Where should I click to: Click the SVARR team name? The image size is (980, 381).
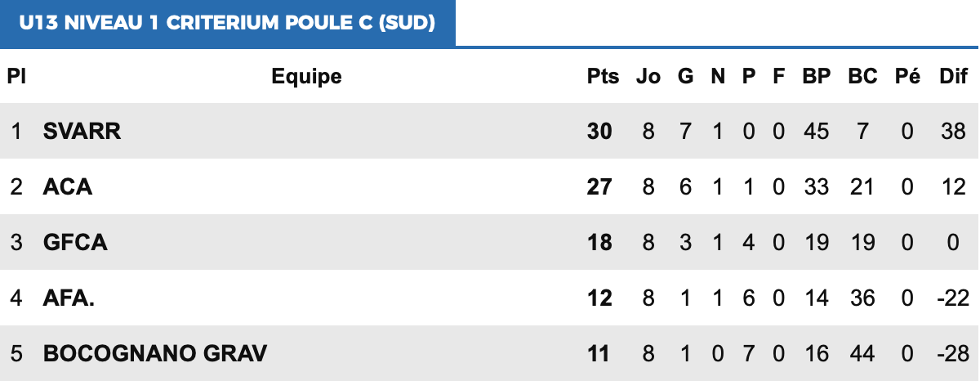pos(82,131)
